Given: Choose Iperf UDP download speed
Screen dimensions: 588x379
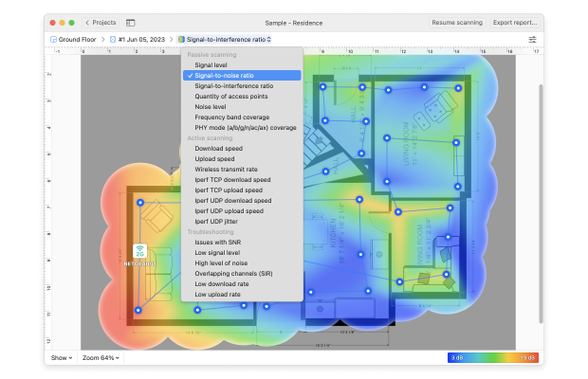Looking at the screenshot, I should coord(242,201).
